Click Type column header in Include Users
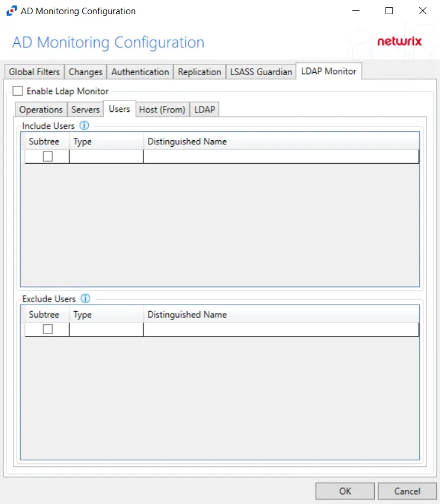This screenshot has height=504, width=440. point(106,141)
